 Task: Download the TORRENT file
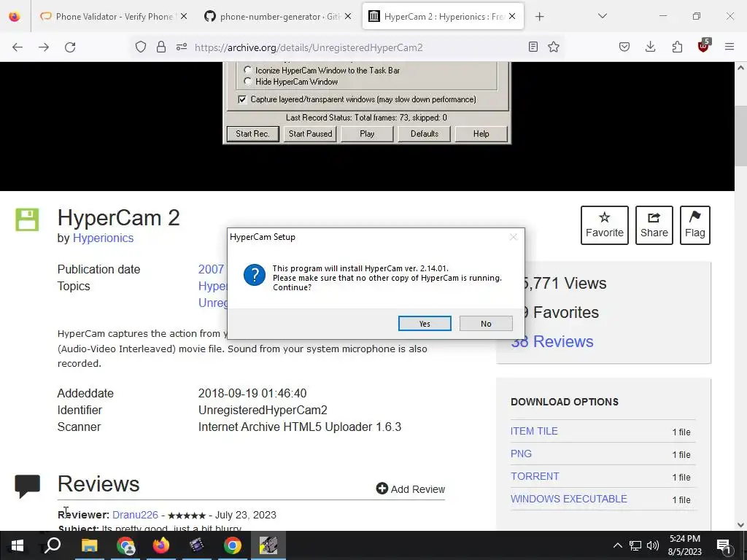(x=535, y=476)
